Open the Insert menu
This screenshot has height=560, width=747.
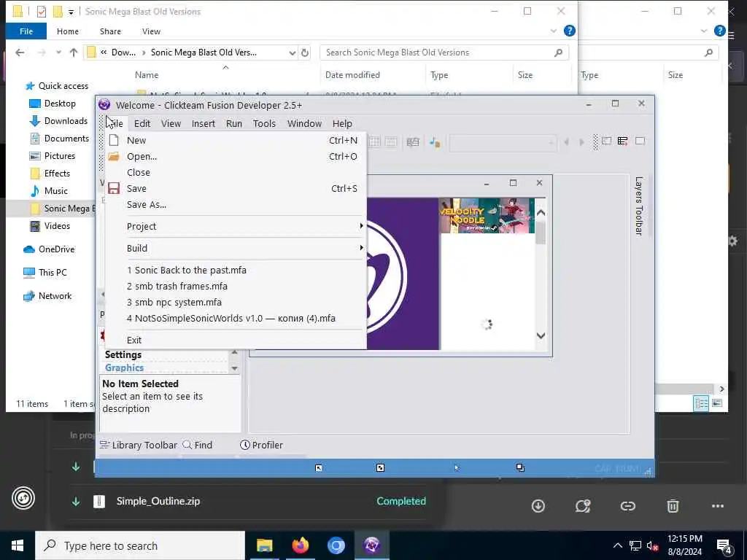[204, 123]
